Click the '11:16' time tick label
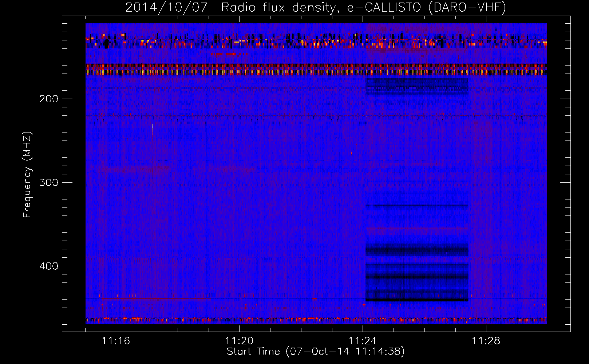Viewport: 589px width, 364px height. (116, 341)
